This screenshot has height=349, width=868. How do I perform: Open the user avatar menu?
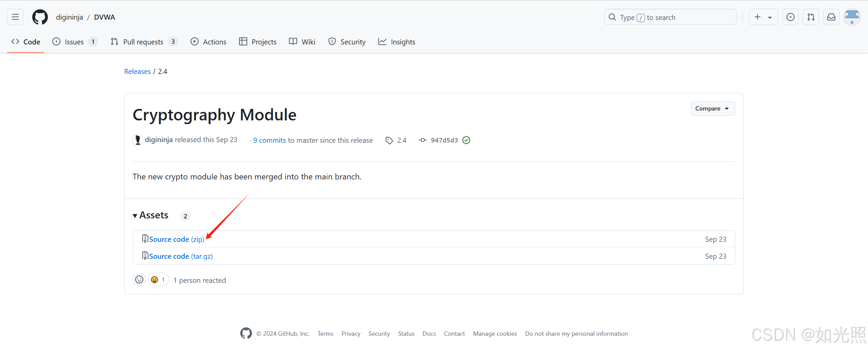click(x=852, y=17)
